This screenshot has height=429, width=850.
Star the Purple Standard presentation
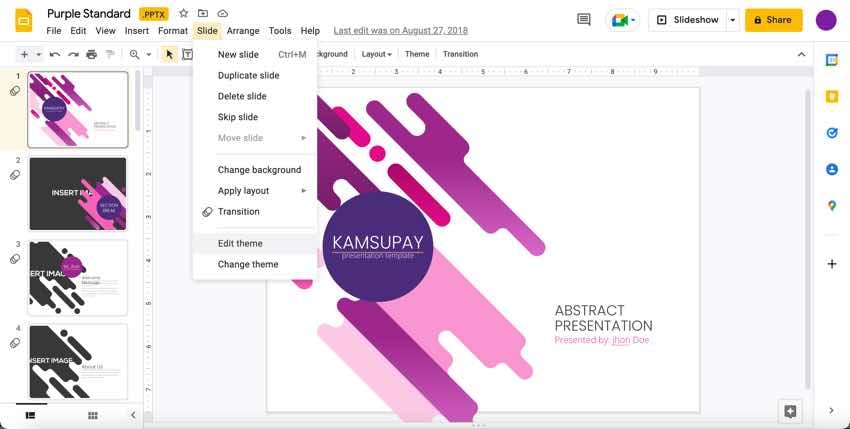[x=183, y=14]
